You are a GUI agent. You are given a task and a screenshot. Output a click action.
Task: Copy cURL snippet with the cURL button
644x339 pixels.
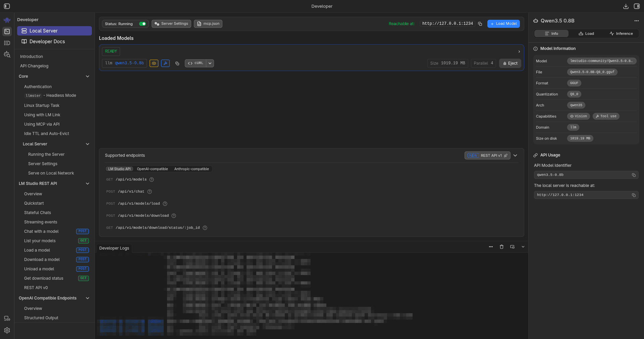(x=196, y=63)
